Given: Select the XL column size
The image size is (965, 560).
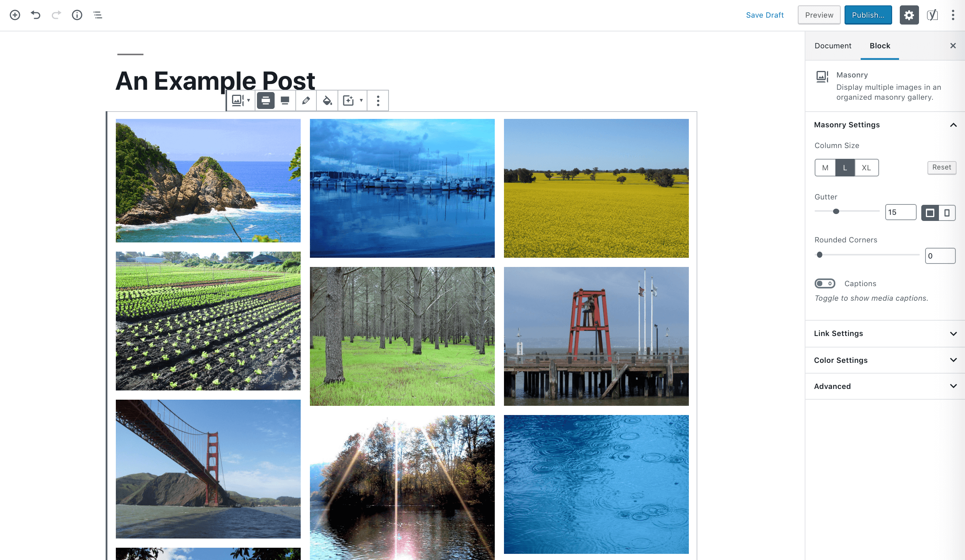Looking at the screenshot, I should [866, 168].
